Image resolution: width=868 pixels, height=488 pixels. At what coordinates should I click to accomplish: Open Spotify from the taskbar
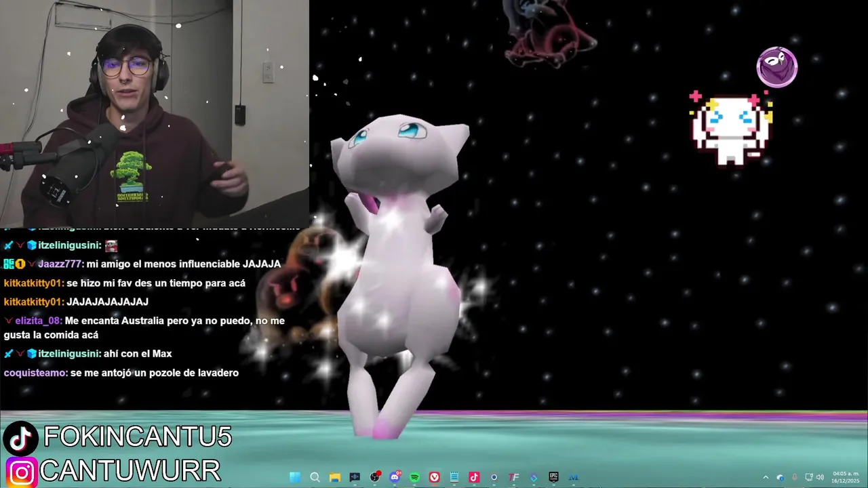pos(414,477)
